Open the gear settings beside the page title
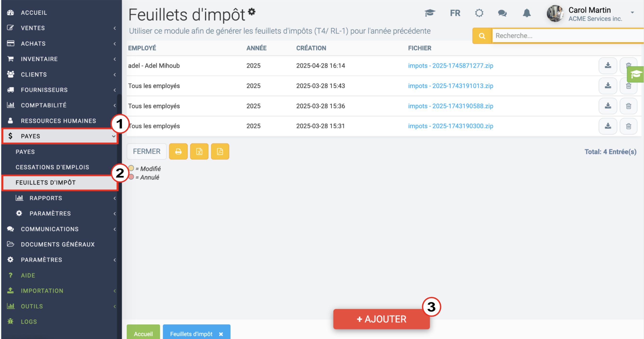 [252, 12]
